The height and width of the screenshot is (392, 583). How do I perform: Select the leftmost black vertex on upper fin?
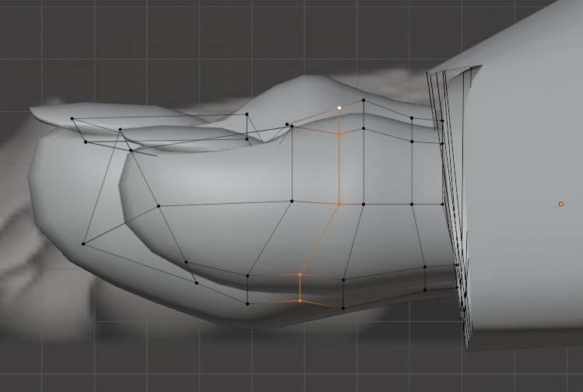point(72,118)
